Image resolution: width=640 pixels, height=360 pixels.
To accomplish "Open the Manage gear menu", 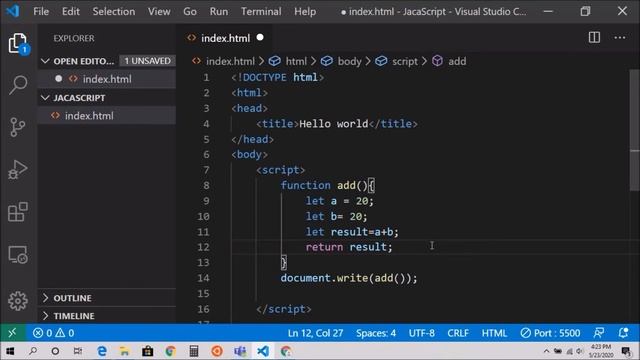I will 18,301.
